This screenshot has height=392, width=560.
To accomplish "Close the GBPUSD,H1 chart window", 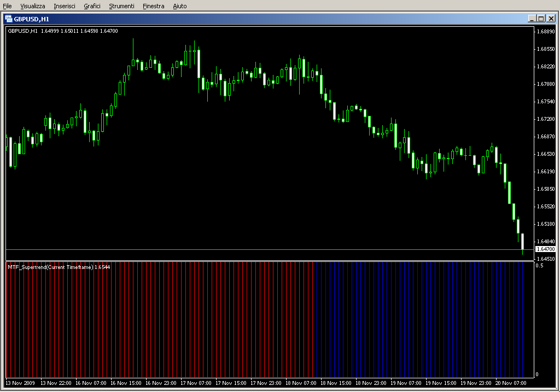I will tap(551, 19).
